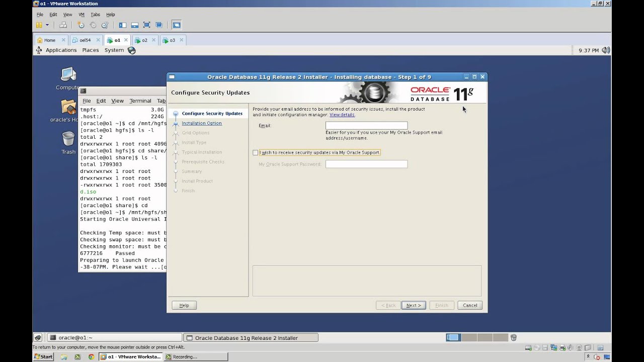Open the Terminal menu in terminal window
The height and width of the screenshot is (362, 644).
click(140, 101)
